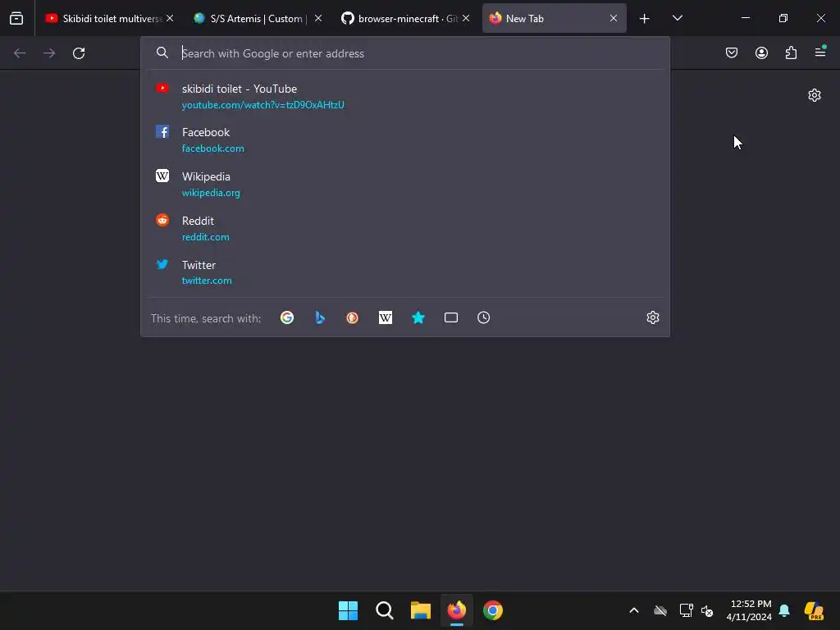Screen dimensions: 840x630
Task: Save to Pocket icon
Action: coord(732,52)
